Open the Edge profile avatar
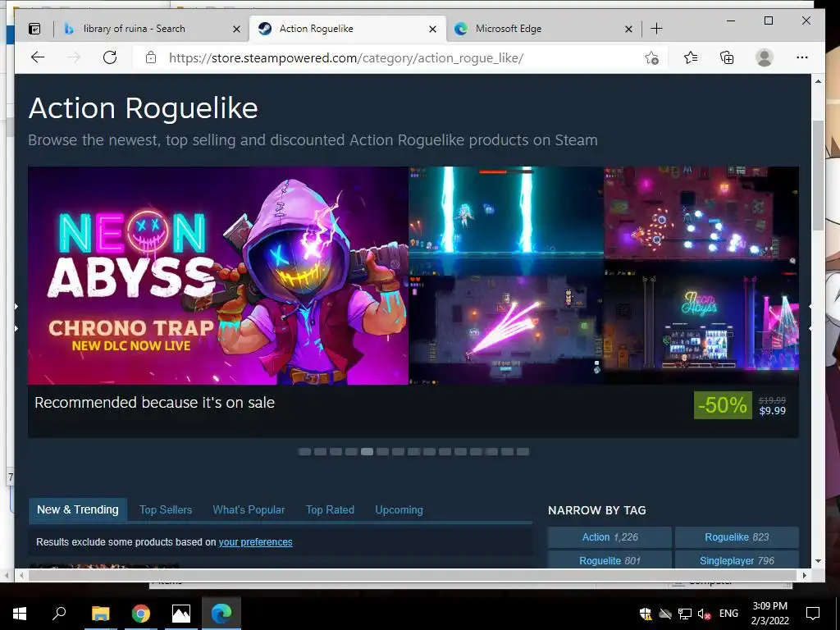Image resolution: width=840 pixels, height=630 pixels. pyautogui.click(x=765, y=57)
